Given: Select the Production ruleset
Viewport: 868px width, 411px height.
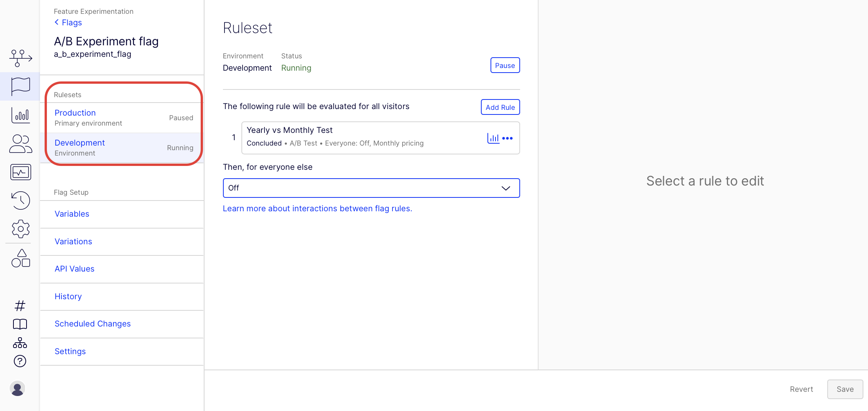Looking at the screenshot, I should [75, 113].
